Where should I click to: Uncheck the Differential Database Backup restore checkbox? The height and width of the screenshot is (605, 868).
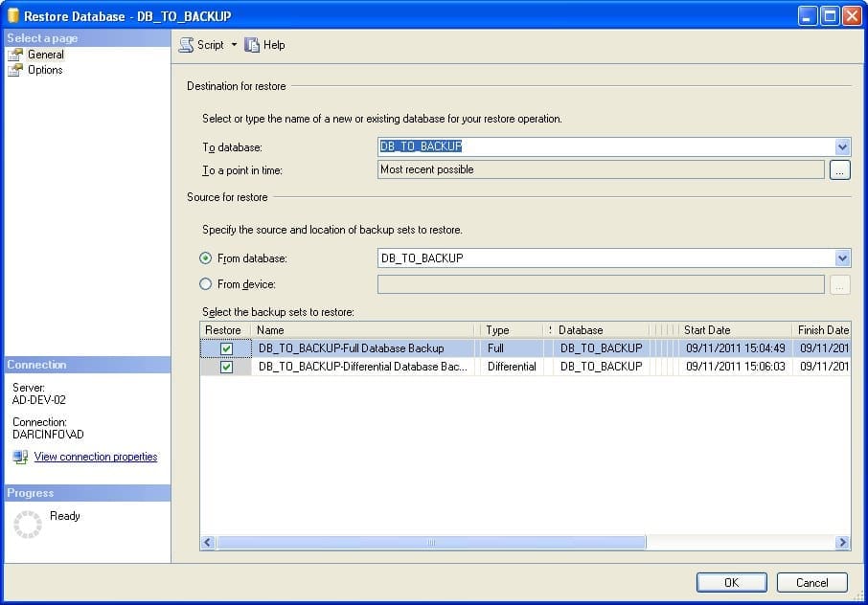(x=226, y=367)
